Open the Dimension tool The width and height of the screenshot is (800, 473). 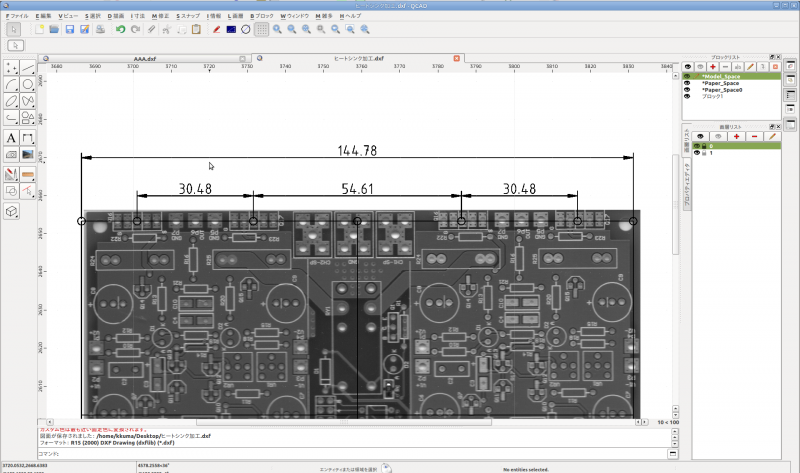click(29, 138)
